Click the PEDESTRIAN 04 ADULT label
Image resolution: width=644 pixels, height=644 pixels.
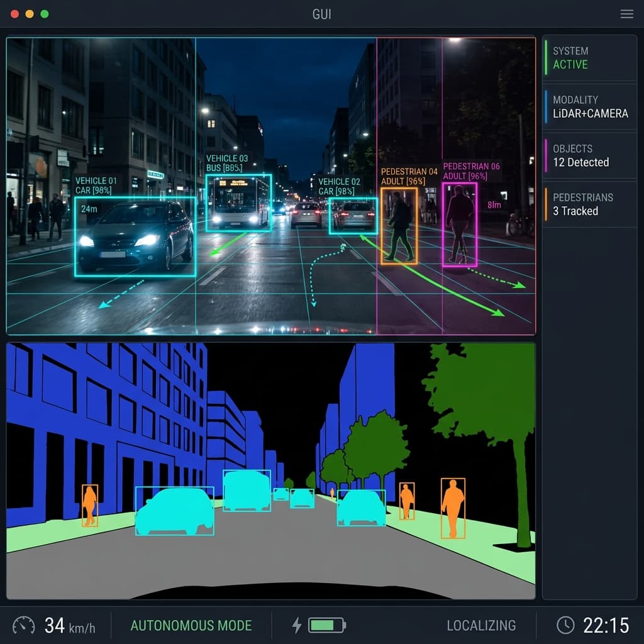(x=409, y=176)
